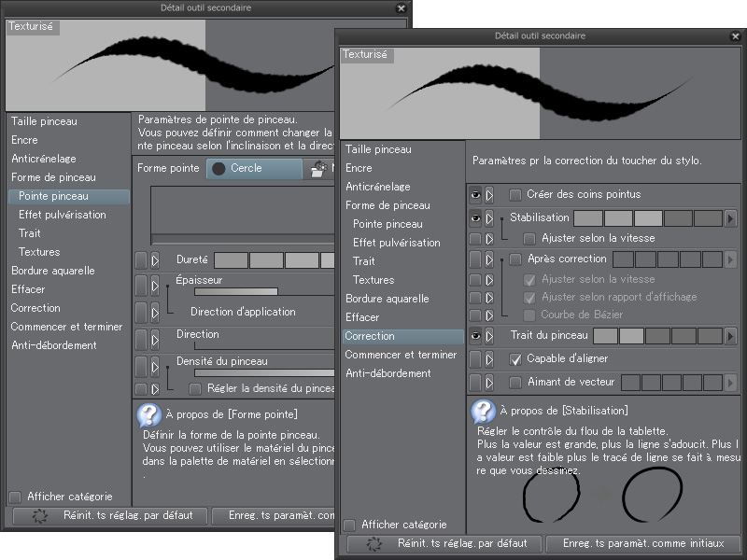The height and width of the screenshot is (560, 747).
Task: Close the front Détail outil secondaire window
Action: (x=735, y=36)
